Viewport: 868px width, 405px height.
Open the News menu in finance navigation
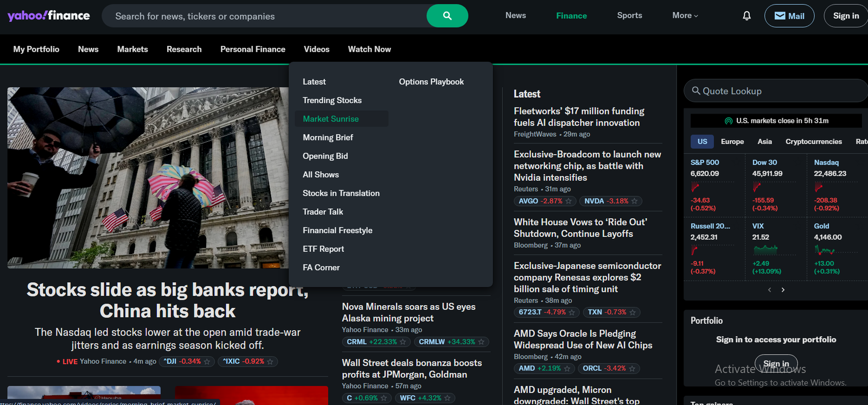click(x=88, y=49)
